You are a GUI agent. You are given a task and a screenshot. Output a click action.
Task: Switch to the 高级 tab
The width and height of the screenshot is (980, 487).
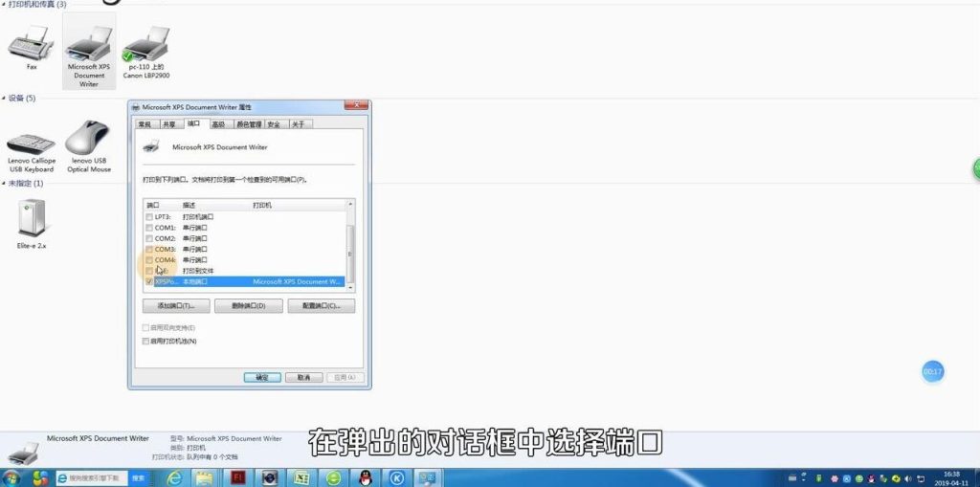click(218, 124)
